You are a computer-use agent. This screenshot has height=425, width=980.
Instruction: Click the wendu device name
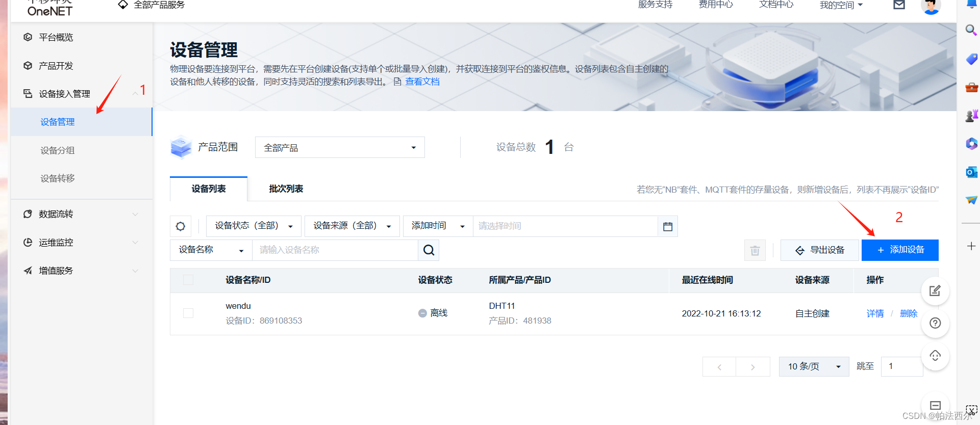238,306
